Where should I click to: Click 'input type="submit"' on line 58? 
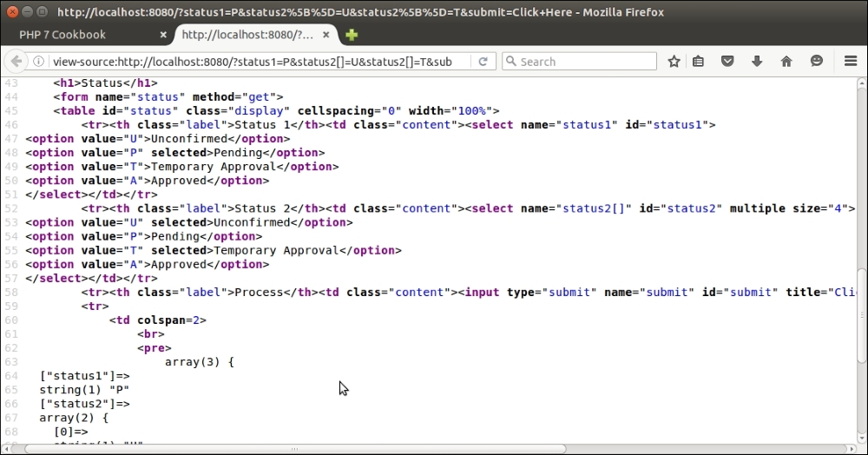point(530,293)
